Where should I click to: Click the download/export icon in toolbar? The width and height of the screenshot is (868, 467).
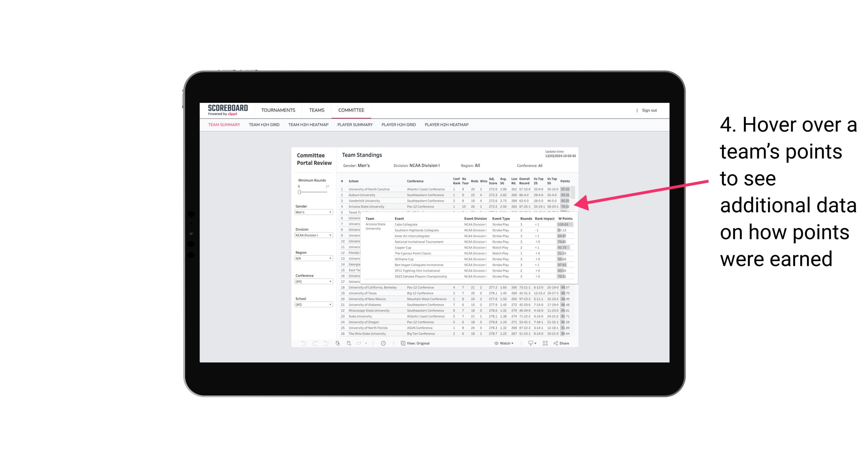point(530,343)
